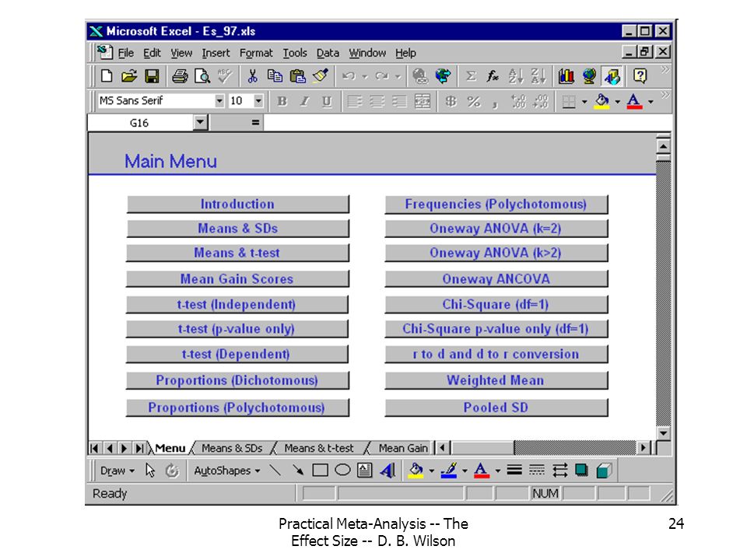Select the Format Painter brush
The width and height of the screenshot is (747, 560).
[x=321, y=76]
